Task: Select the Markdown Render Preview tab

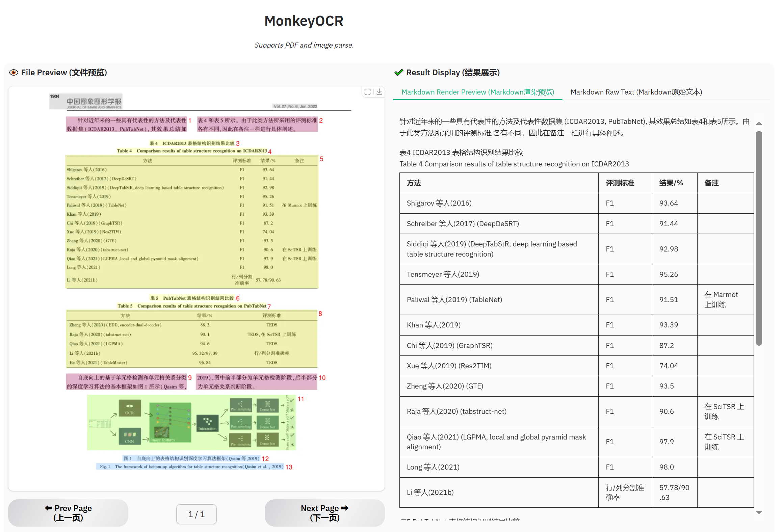Action: pyautogui.click(x=478, y=92)
